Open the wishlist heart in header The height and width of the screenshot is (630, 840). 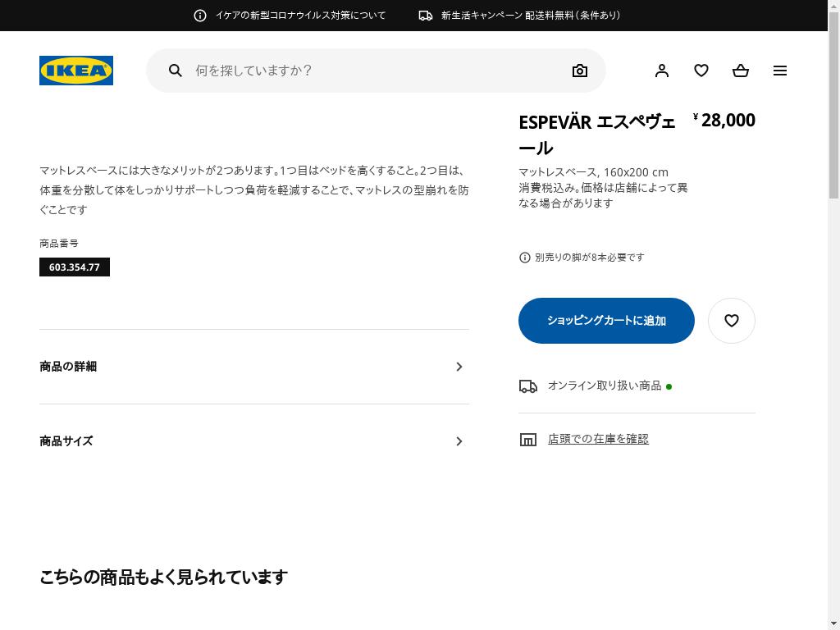pos(701,71)
